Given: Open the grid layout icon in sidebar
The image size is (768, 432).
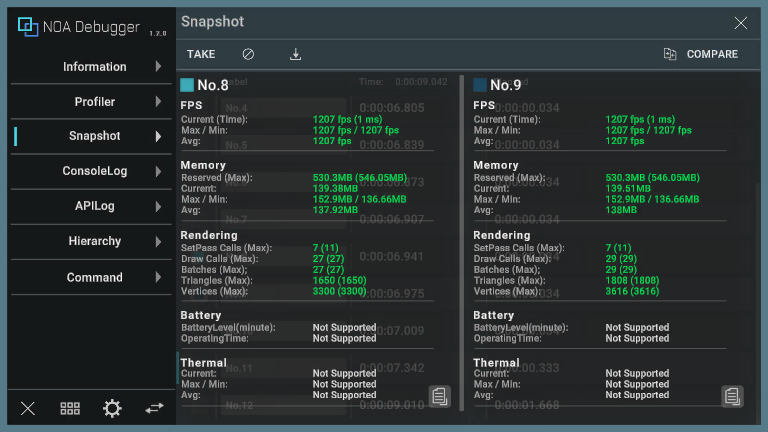Looking at the screenshot, I should coord(70,408).
